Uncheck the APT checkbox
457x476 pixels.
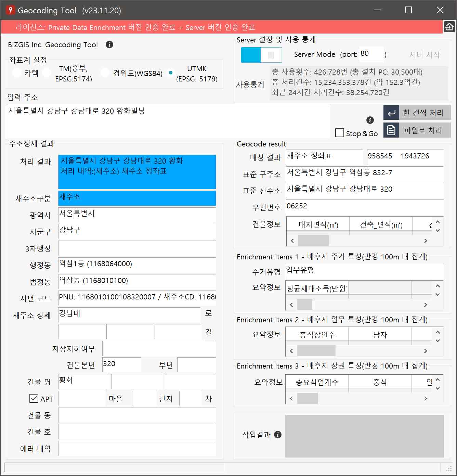(x=34, y=398)
